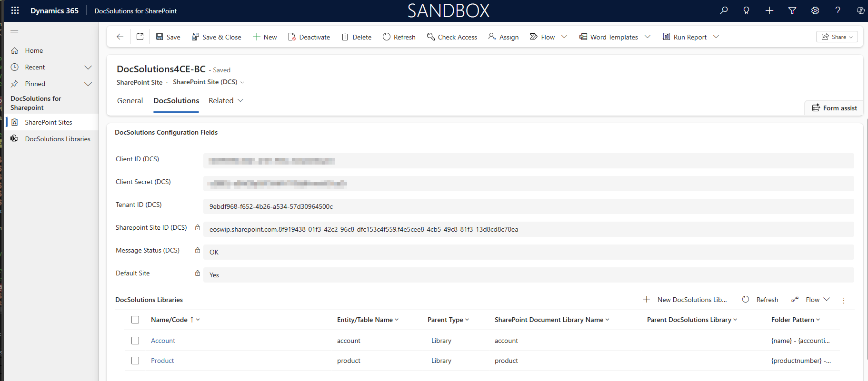Screen dimensions: 868x381
Task: Click the Tenant ID (DCS) field
Action: [528, 206]
